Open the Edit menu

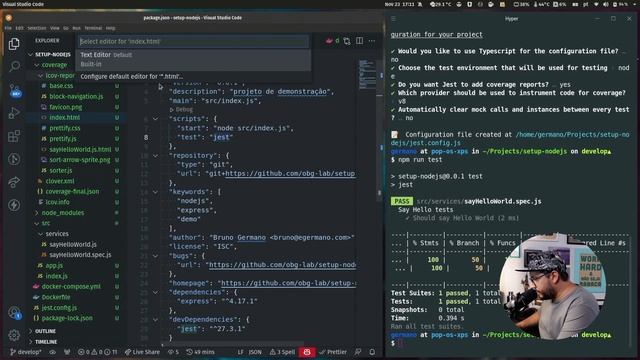[x=20, y=28]
